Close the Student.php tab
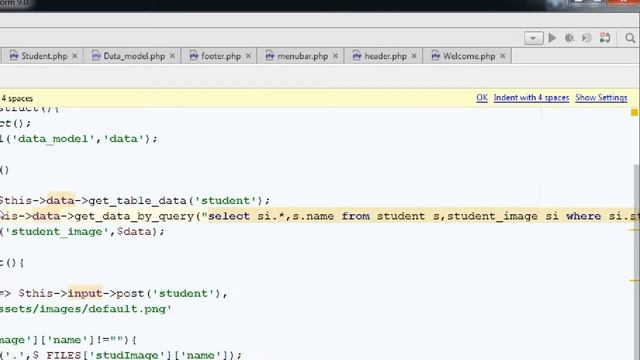This screenshot has height=360, width=640. pyautogui.click(x=75, y=56)
